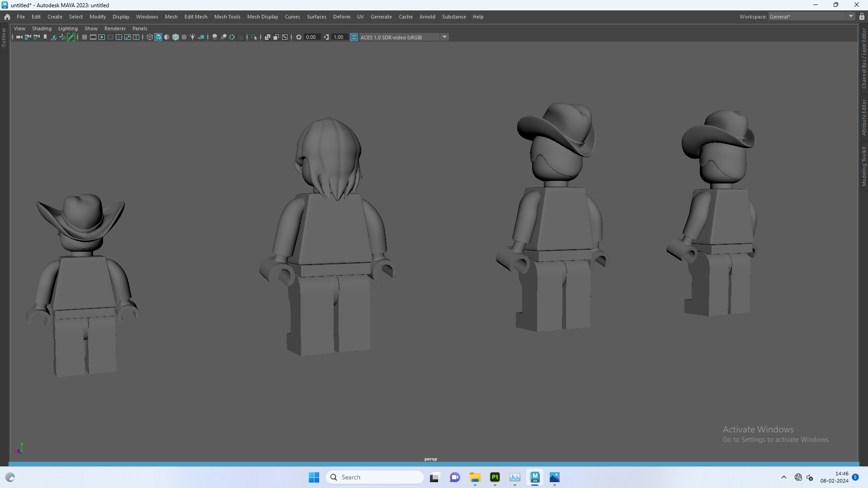868x488 pixels.
Task: Open the Camera Attributes icon
Action: pyautogui.click(x=37, y=37)
